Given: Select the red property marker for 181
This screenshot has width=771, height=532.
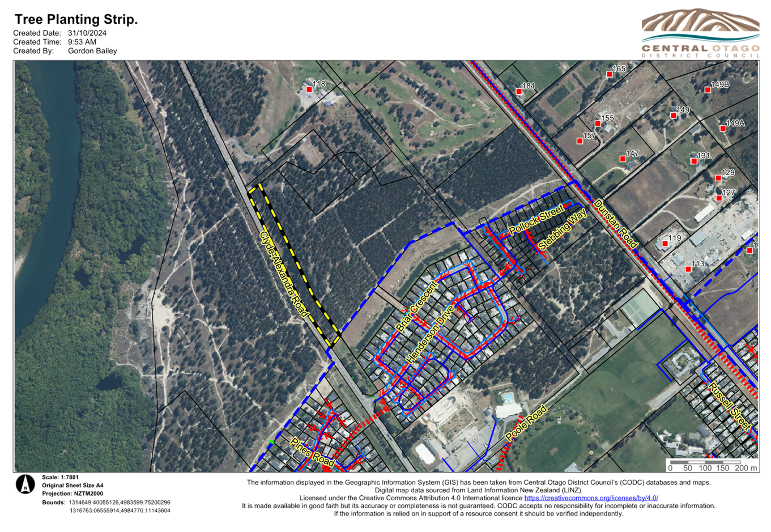Looking at the screenshot, I should [x=519, y=91].
